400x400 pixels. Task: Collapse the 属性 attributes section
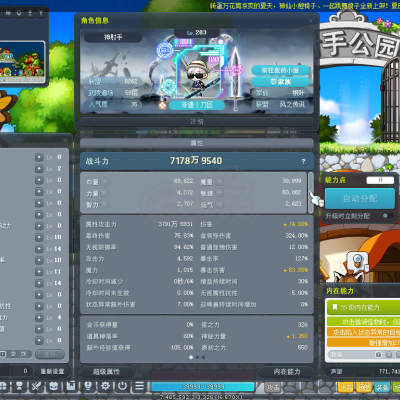tap(196, 143)
